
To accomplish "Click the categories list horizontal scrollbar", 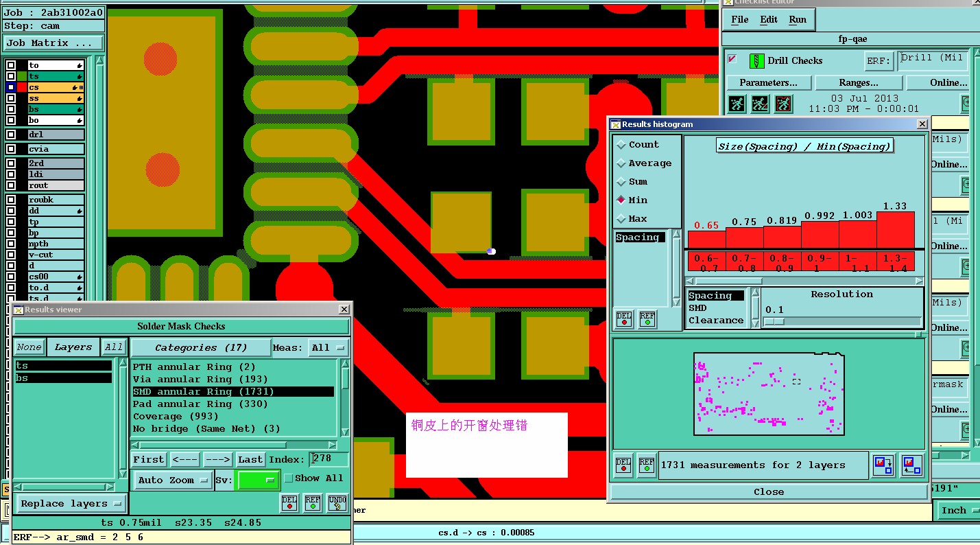I will point(234,445).
